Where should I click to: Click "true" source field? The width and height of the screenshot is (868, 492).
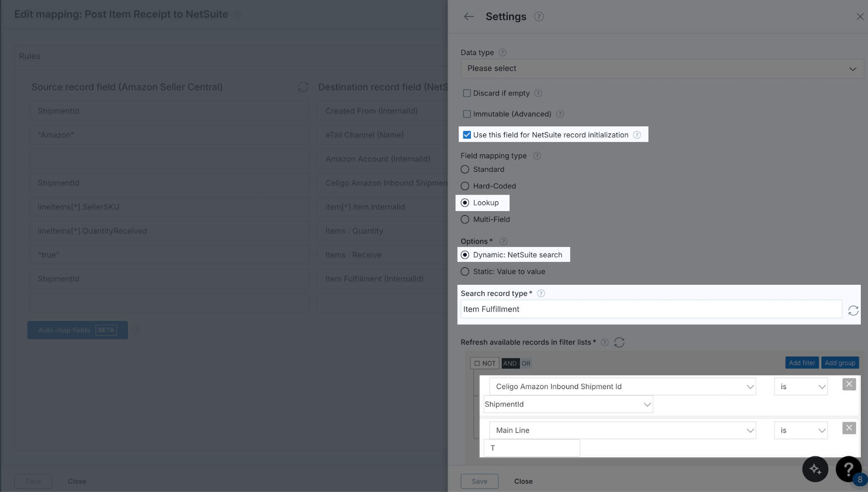pyautogui.click(x=169, y=255)
